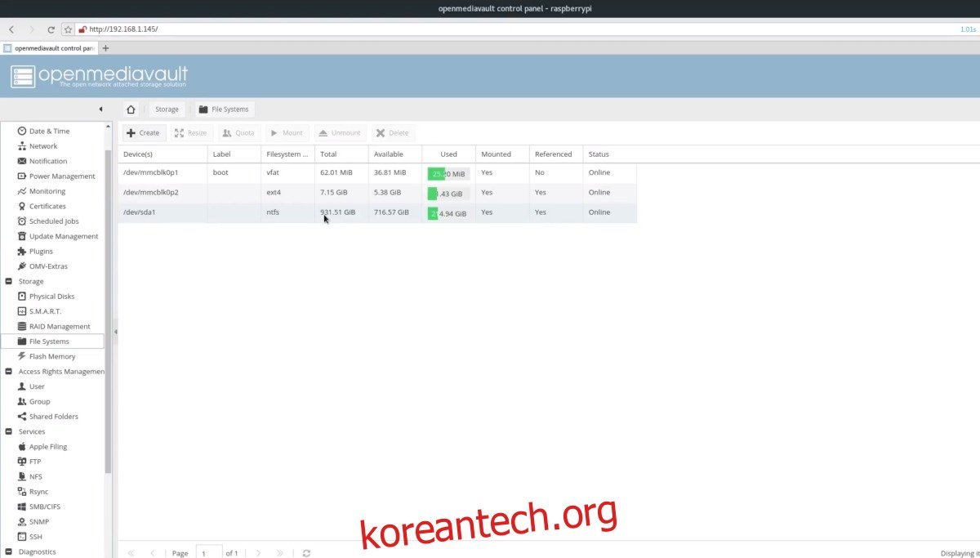
Task: Open Apple Filing apple icon
Action: pyautogui.click(x=22, y=447)
